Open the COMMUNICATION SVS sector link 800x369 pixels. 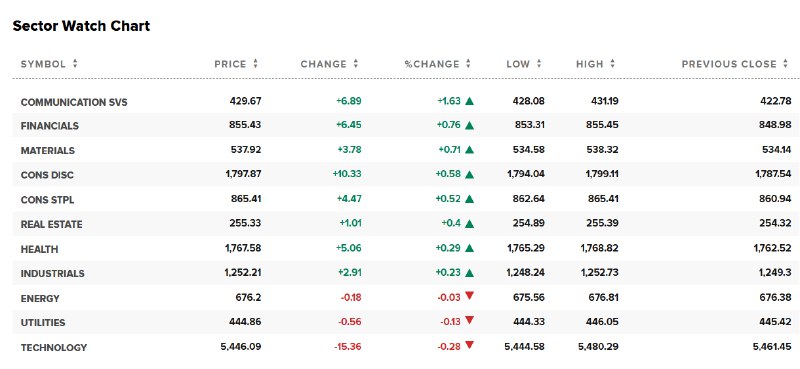[74, 102]
